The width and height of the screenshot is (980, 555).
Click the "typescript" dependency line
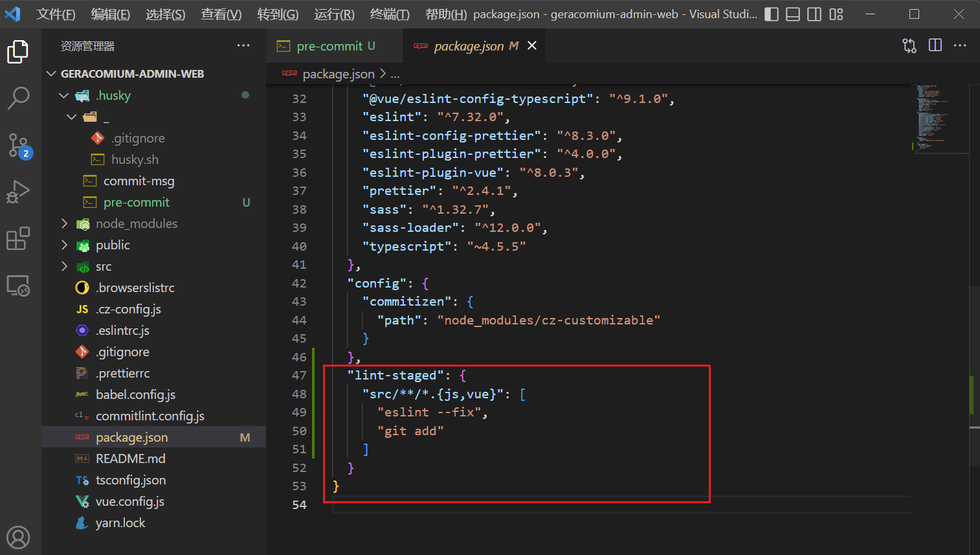click(x=444, y=247)
